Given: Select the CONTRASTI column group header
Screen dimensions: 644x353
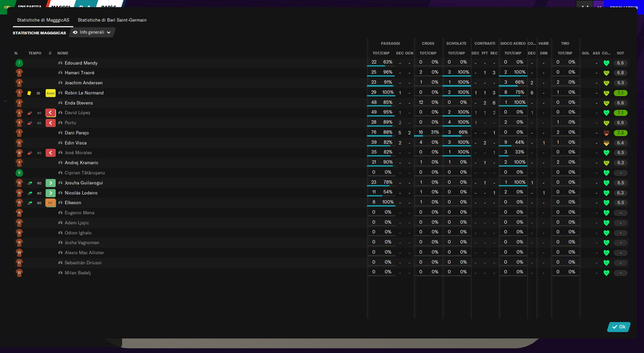Looking at the screenshot, I should tap(485, 43).
